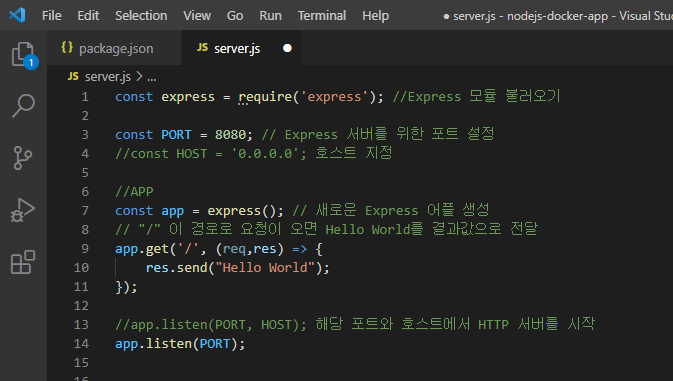This screenshot has height=381, width=673.
Task: Open the Explorer view in activity bar
Action: click(23, 54)
